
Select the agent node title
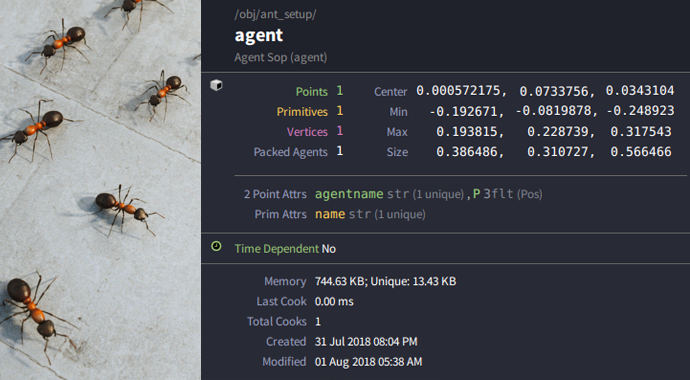[x=259, y=35]
